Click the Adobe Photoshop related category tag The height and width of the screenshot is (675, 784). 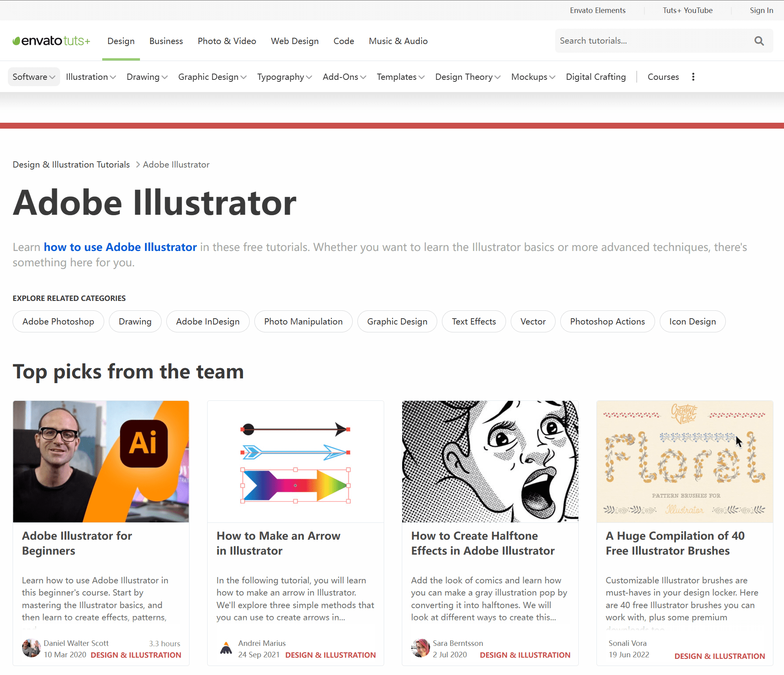click(58, 322)
